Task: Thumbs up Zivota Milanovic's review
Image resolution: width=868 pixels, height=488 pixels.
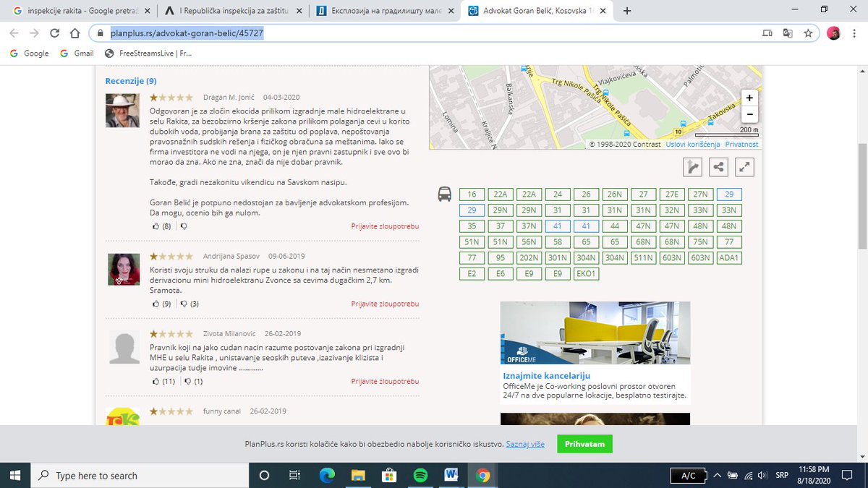Action: click(x=156, y=381)
